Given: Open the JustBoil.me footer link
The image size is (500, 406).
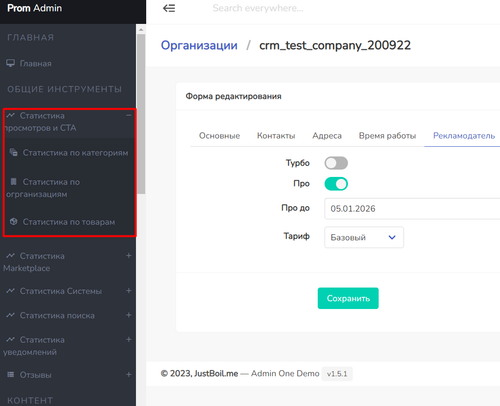Looking at the screenshot, I should [216, 374].
